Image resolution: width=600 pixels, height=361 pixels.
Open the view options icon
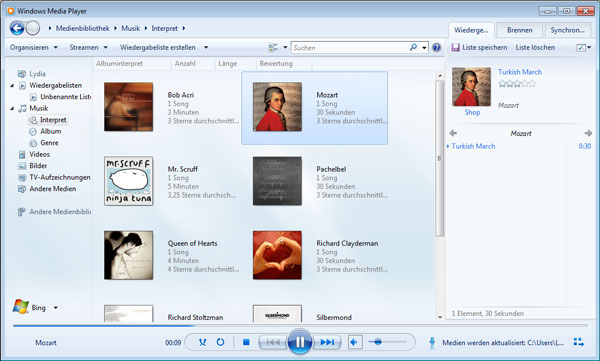tap(273, 47)
